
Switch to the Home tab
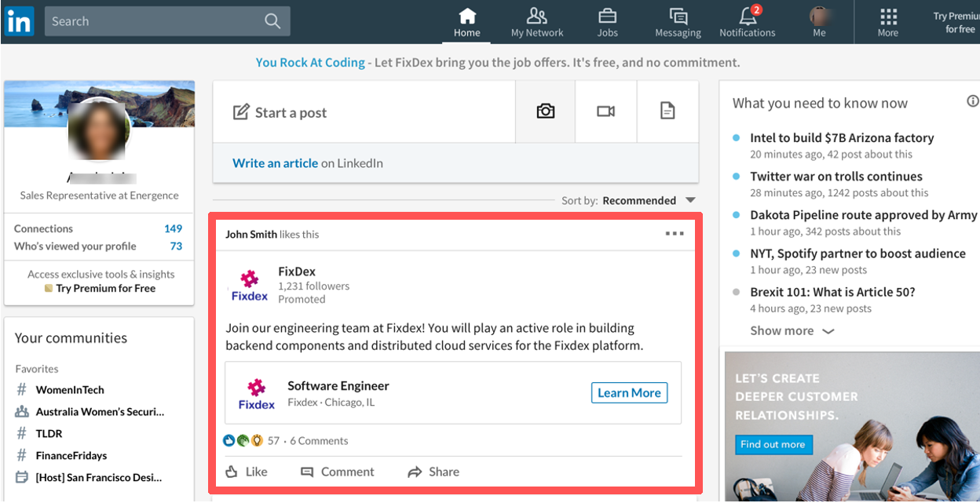(x=466, y=22)
